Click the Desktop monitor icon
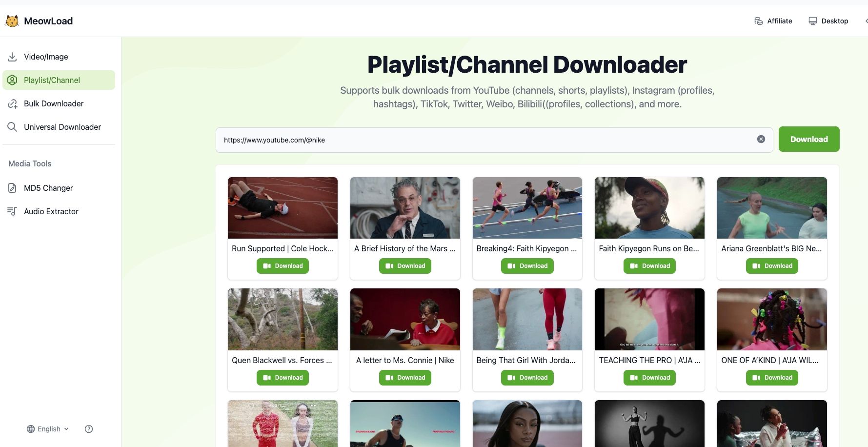Screen dimensions: 868x447 (x=812, y=21)
